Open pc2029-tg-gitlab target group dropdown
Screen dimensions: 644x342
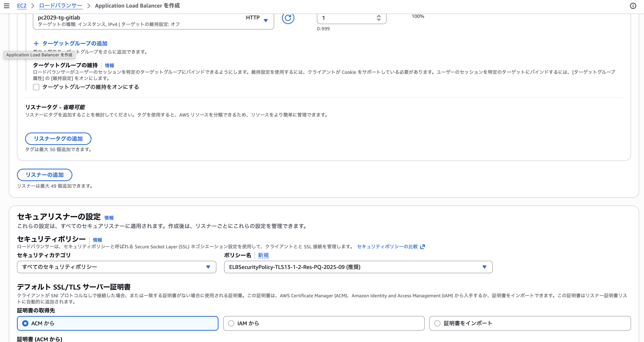pos(154,21)
